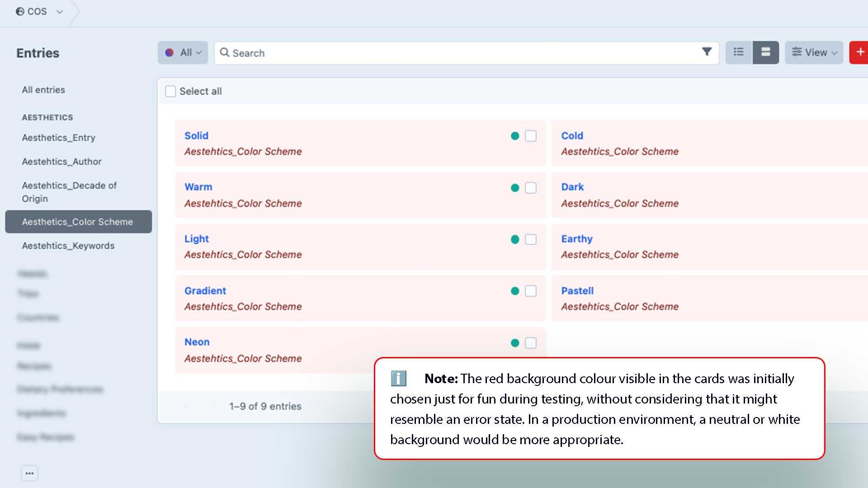Click the magnifier icon in search box
The image size is (868, 488).
tap(225, 52)
